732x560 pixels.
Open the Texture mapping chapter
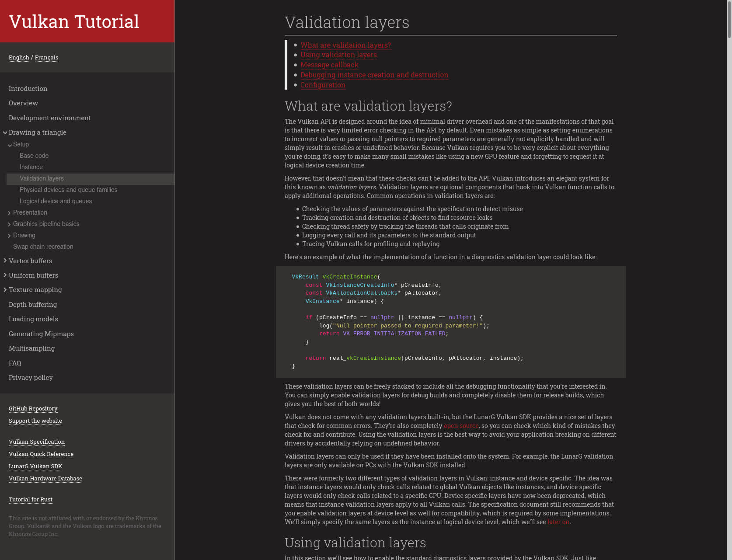pos(35,289)
